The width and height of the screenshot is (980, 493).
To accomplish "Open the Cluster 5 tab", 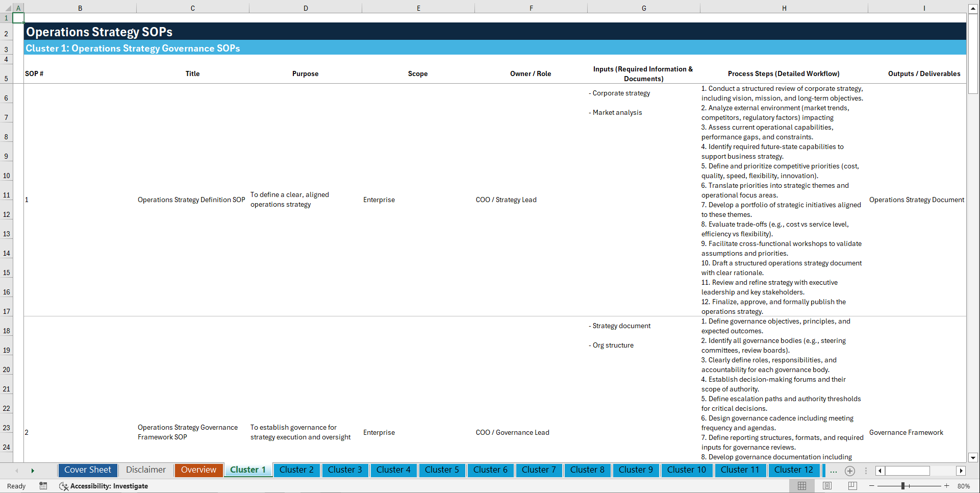I will [442, 470].
